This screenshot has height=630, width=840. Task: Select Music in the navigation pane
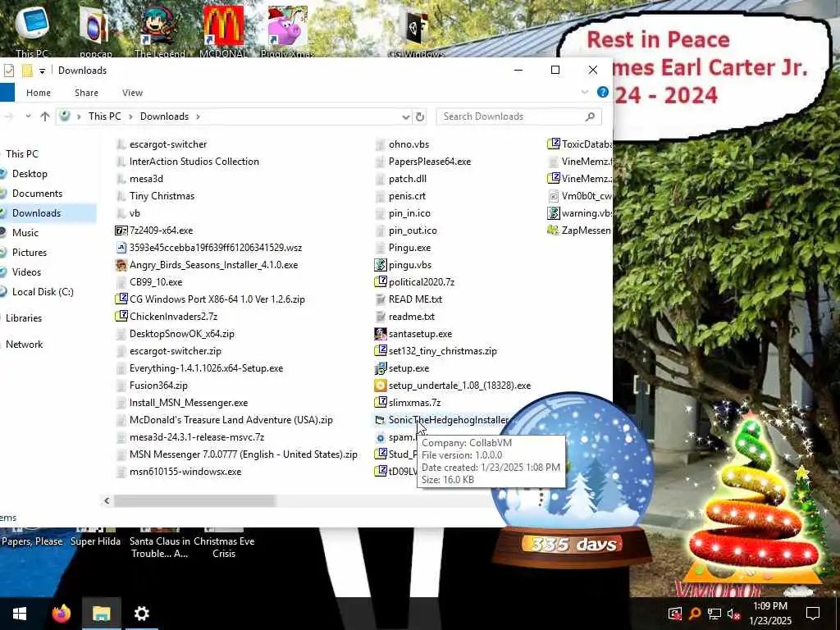(25, 232)
